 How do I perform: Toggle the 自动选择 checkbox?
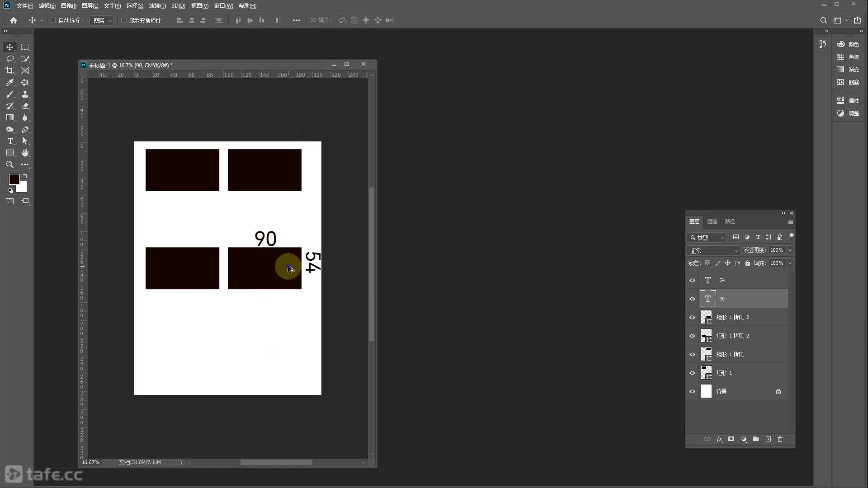(x=53, y=20)
